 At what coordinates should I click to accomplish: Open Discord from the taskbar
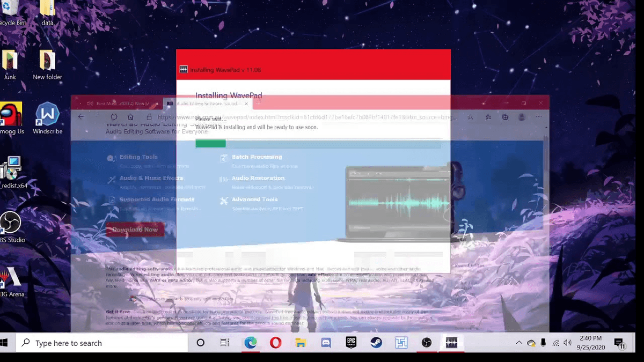tap(326, 343)
